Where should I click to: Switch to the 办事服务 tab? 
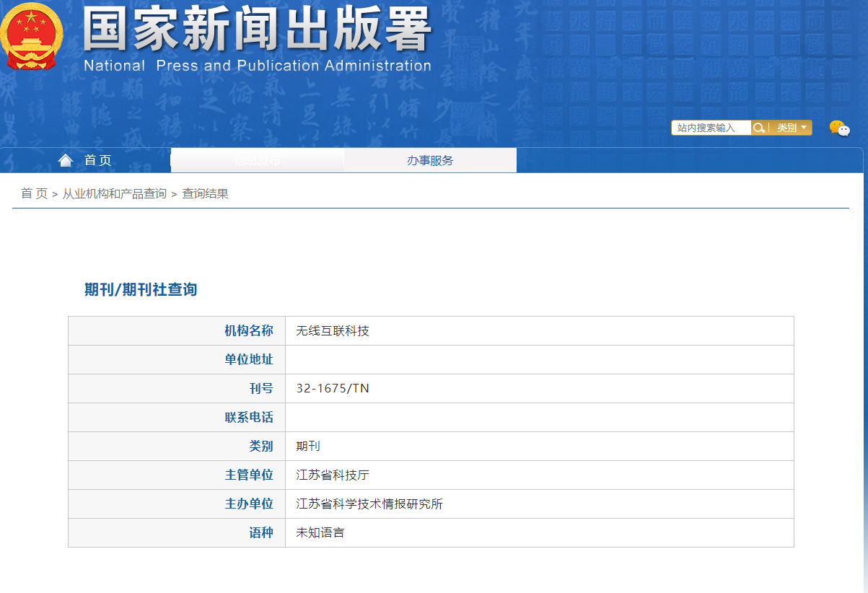[430, 160]
